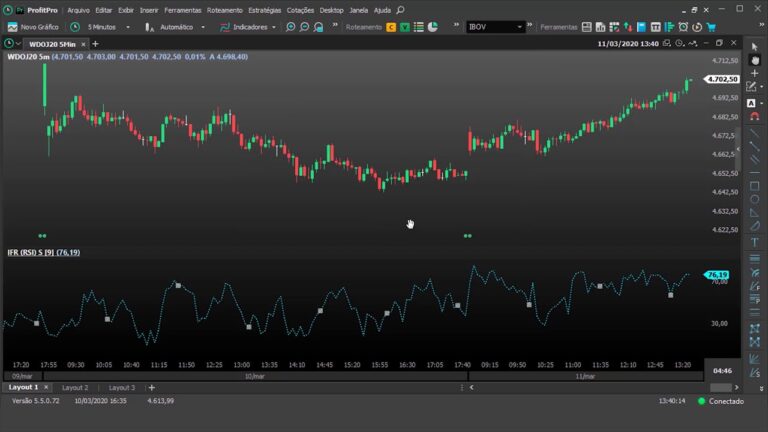
Task: Open the Ferramentas menu
Action: pos(183,10)
